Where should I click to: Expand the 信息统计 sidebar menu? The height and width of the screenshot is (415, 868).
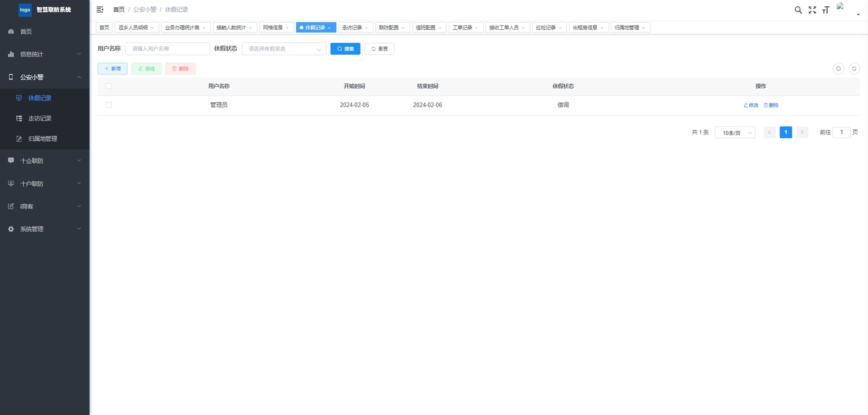pyautogui.click(x=45, y=54)
